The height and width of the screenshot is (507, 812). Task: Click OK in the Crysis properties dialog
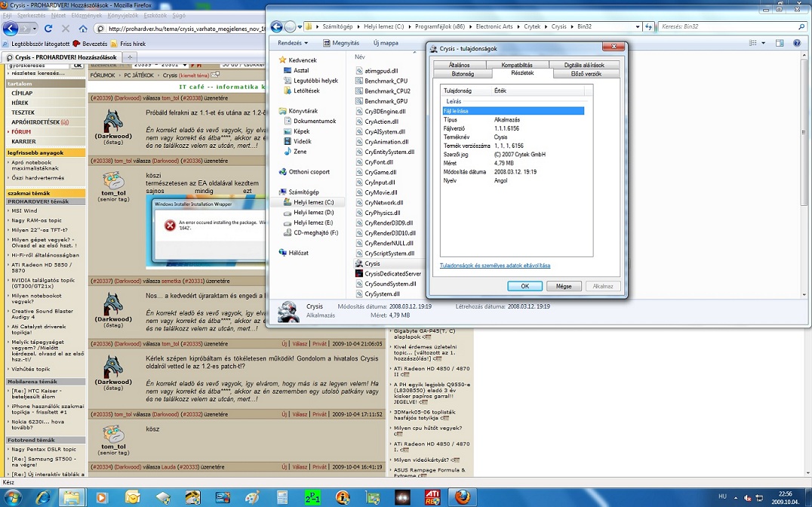tap(524, 286)
